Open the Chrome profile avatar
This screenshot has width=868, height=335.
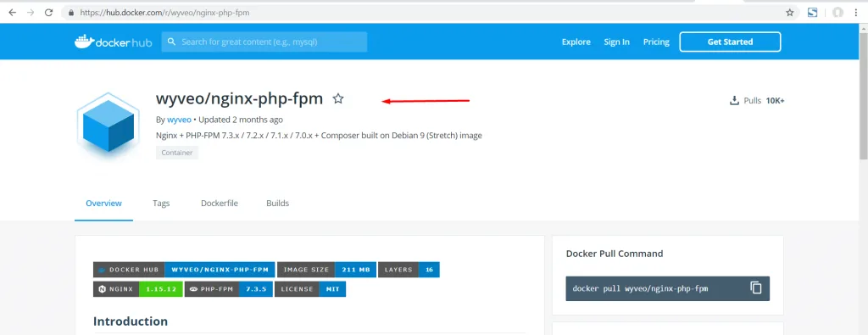coord(838,12)
